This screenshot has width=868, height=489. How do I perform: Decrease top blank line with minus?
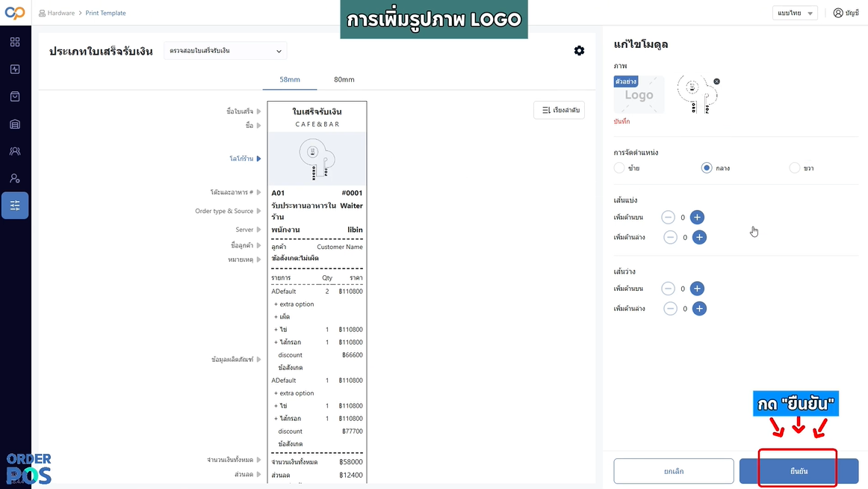point(668,289)
